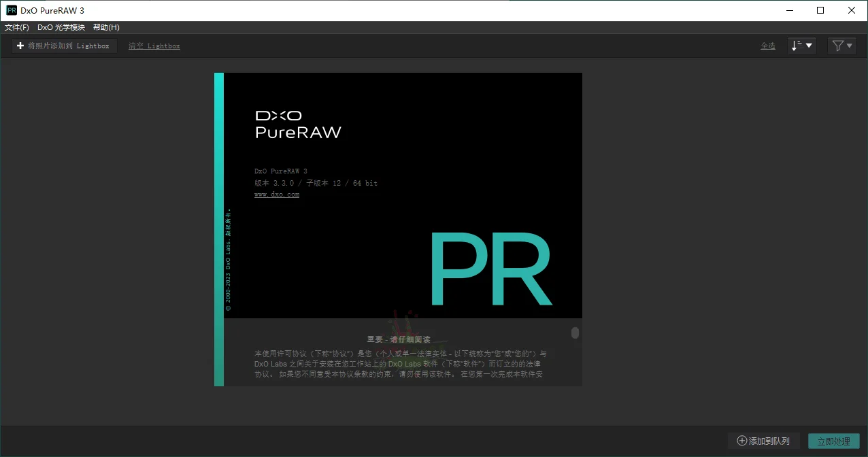Click the 添加到队列 button
868x457 pixels.
coord(764,441)
